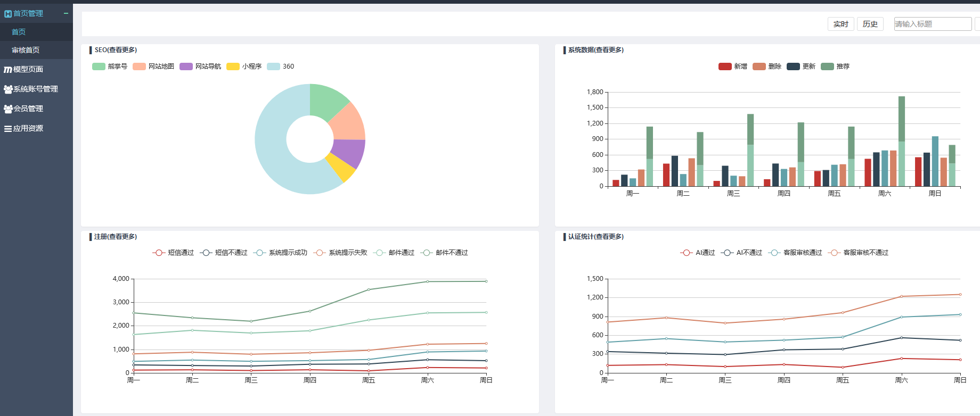Screen dimensions: 980x416
Task: Click the yellow 小程序 pie slice
Action: (x=341, y=169)
